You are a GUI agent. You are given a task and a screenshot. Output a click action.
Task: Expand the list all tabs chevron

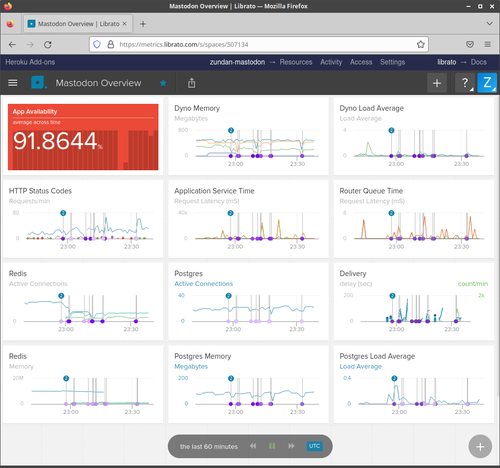[489, 24]
